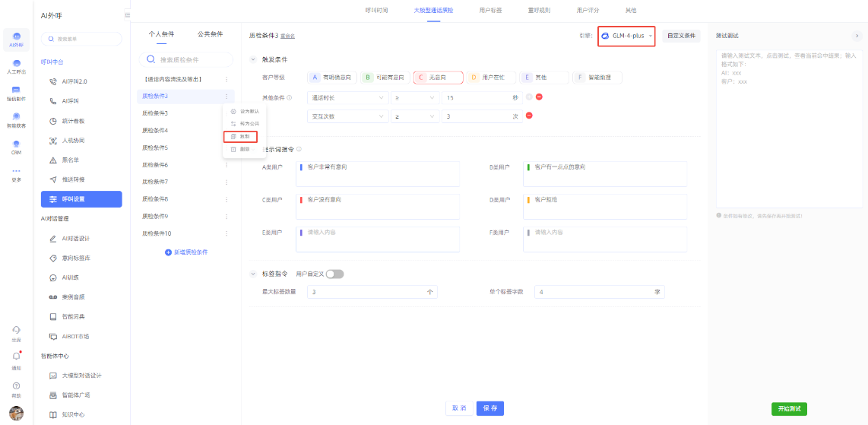
Task: Click the 帮助 help icon
Action: pyautogui.click(x=16, y=388)
